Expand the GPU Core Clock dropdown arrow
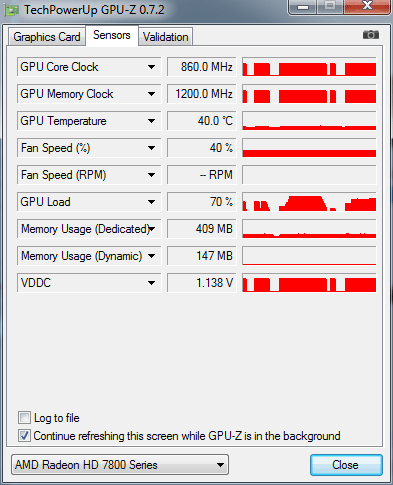393x485 pixels. pyautogui.click(x=151, y=67)
